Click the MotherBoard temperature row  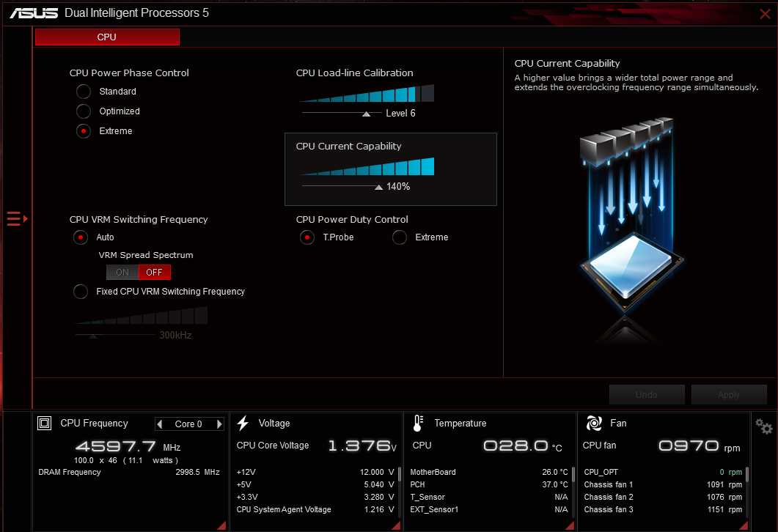(489, 472)
